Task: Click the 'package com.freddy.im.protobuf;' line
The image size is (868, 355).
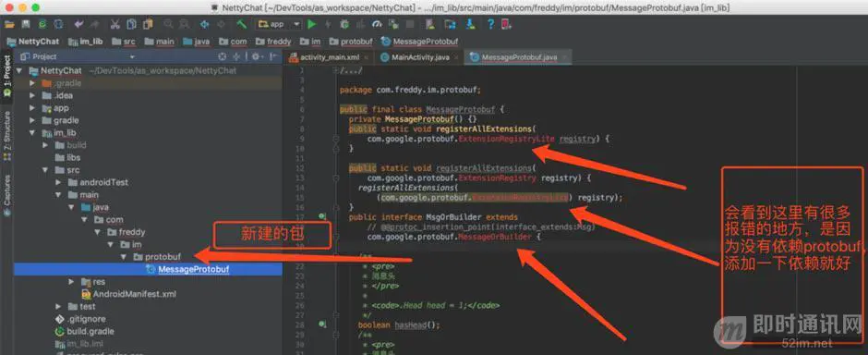Action: tap(410, 90)
